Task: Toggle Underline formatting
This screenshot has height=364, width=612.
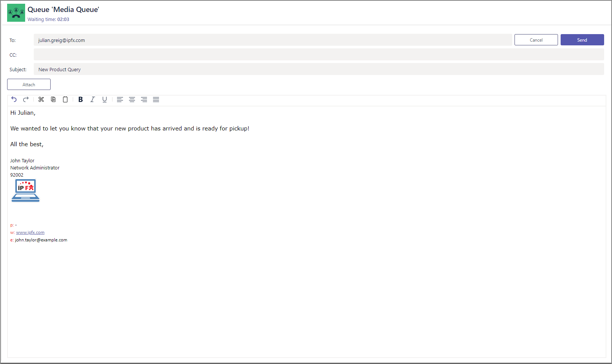Action: pyautogui.click(x=105, y=99)
